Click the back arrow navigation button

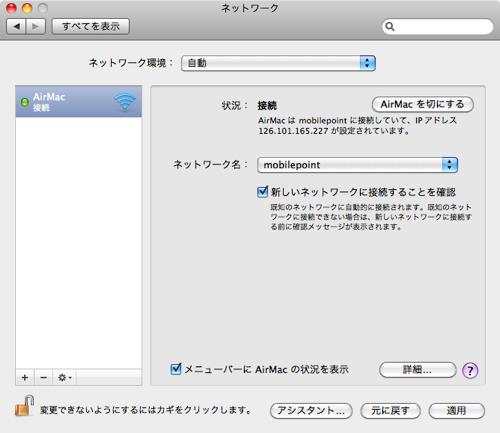16,26
